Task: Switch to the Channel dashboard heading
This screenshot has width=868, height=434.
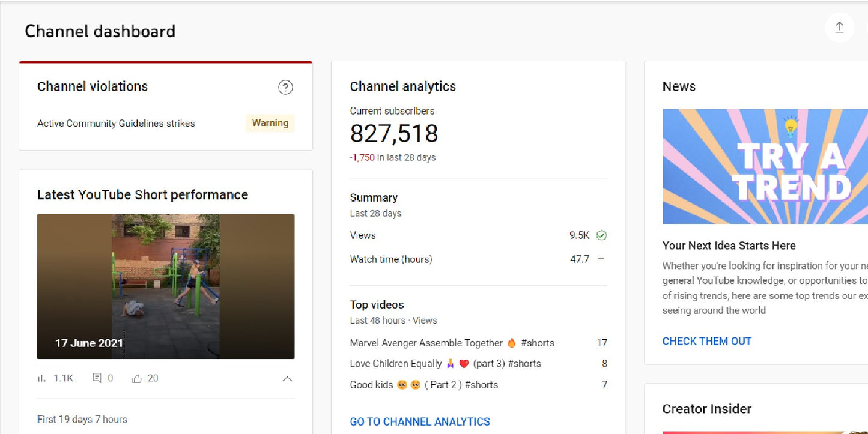Action: click(99, 31)
